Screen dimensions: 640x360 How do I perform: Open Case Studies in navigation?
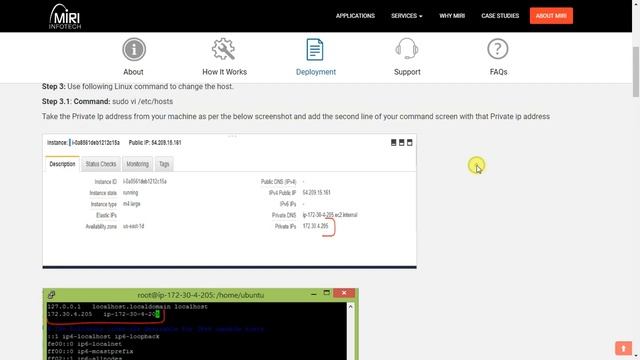point(500,16)
